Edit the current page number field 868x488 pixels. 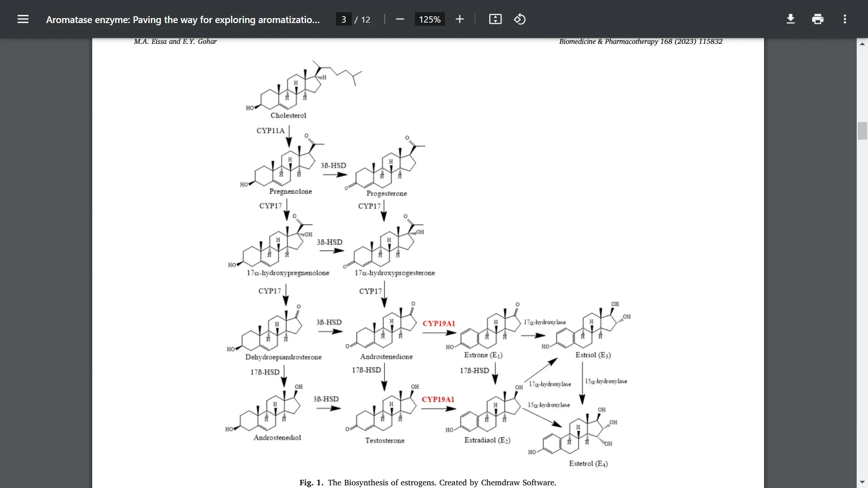[344, 19]
